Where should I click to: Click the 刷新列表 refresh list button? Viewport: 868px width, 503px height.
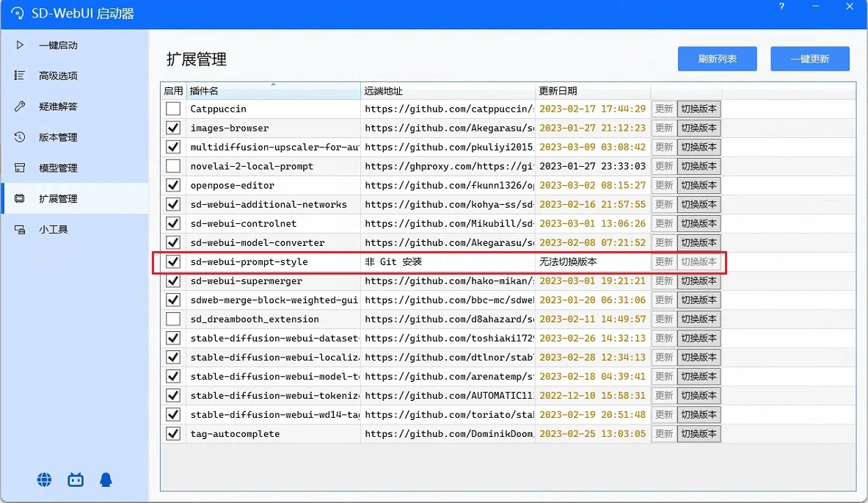point(717,59)
